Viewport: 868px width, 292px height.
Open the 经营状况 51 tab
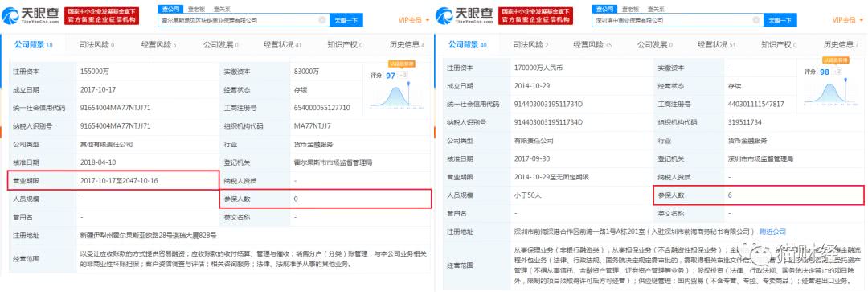[718, 44]
